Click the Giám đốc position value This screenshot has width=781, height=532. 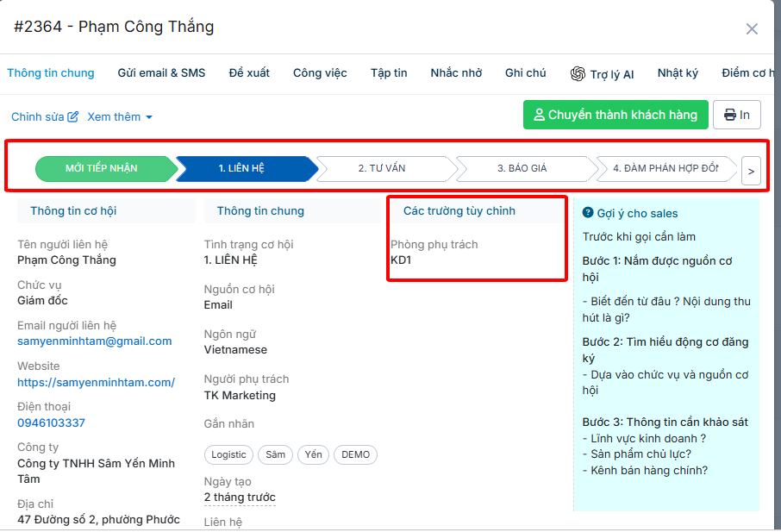pyautogui.click(x=42, y=300)
